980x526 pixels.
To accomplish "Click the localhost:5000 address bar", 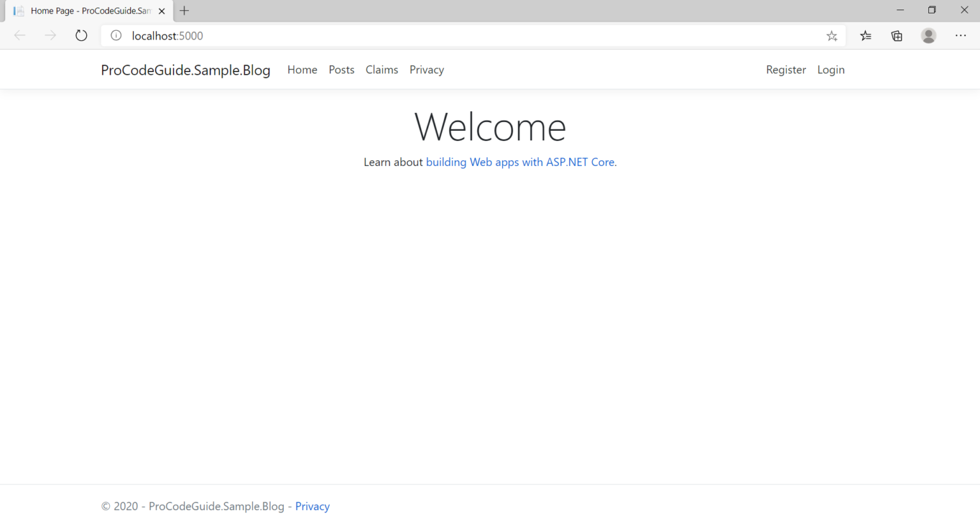I will point(447,36).
